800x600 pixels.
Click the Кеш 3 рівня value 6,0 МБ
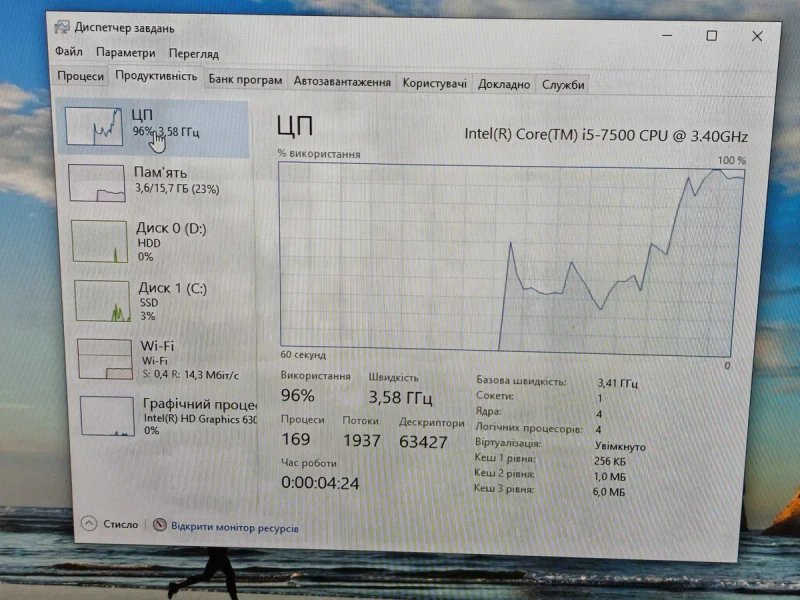coord(609,492)
